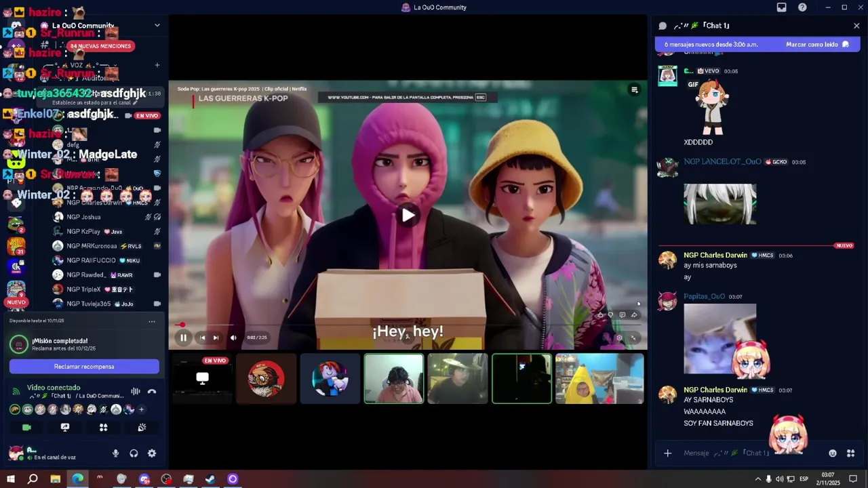Image resolution: width=868 pixels, height=488 pixels.
Task: Invite more people with the plus avatar button
Action: point(141,409)
